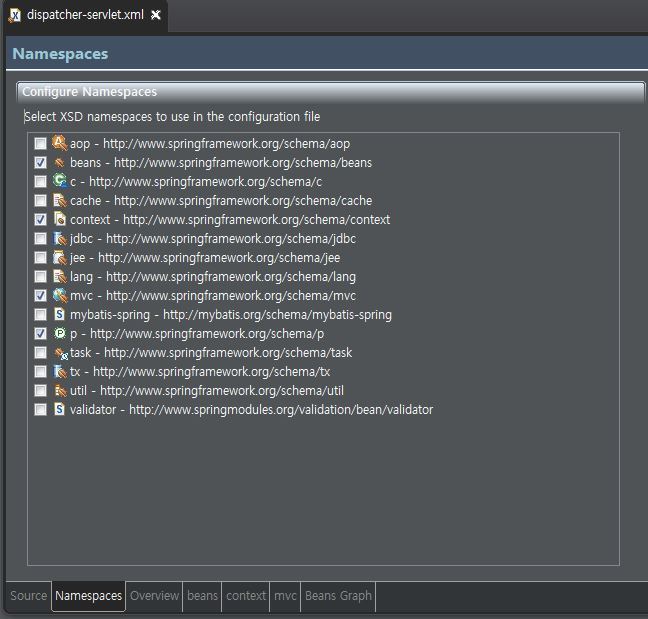
Task: Open the context tab
Action: pyautogui.click(x=245, y=595)
